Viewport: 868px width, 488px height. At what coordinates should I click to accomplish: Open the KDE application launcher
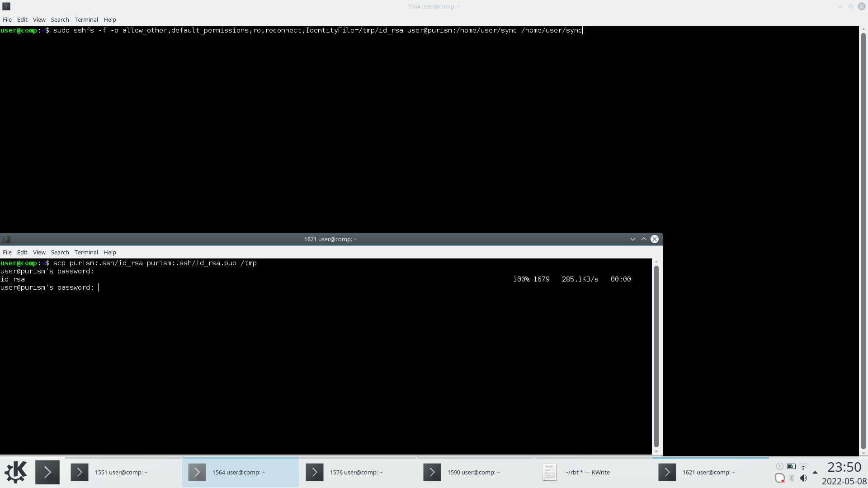(16, 472)
